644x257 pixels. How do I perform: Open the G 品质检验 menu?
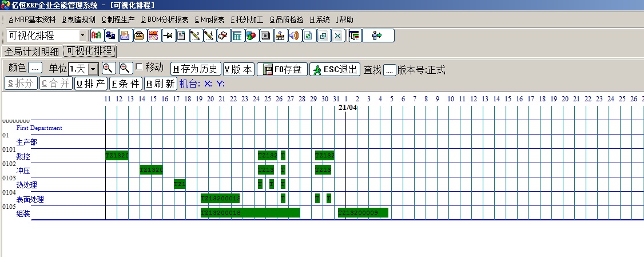tap(287, 19)
